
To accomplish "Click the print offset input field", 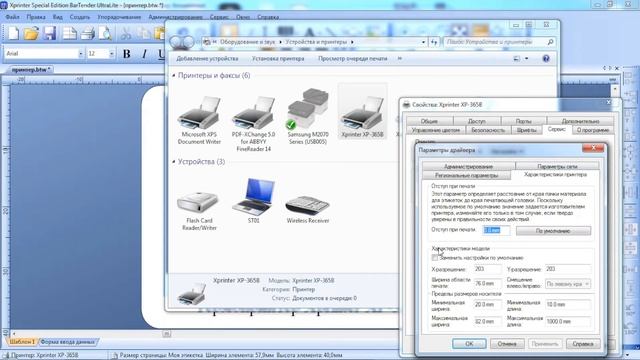I will pyautogui.click(x=496, y=230).
